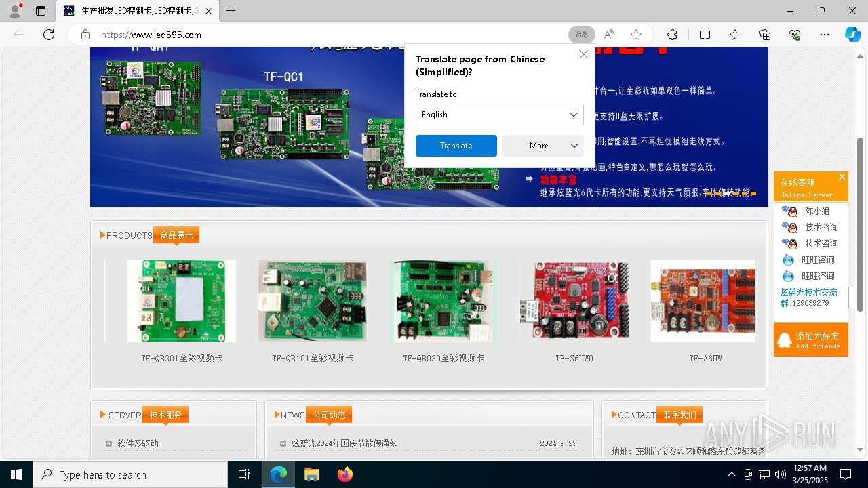Image resolution: width=868 pixels, height=488 pixels.
Task: Open 公司动态 news tab
Action: [x=328, y=415]
